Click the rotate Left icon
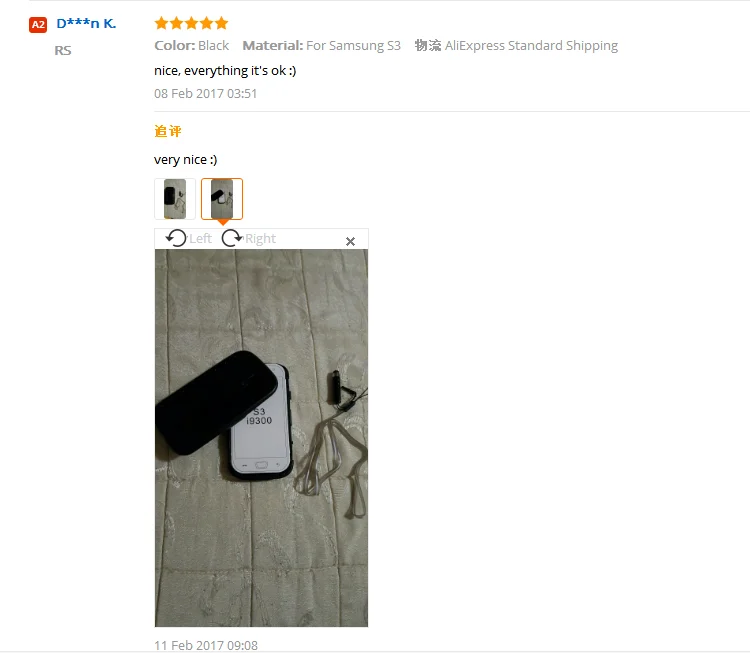 tap(176, 238)
